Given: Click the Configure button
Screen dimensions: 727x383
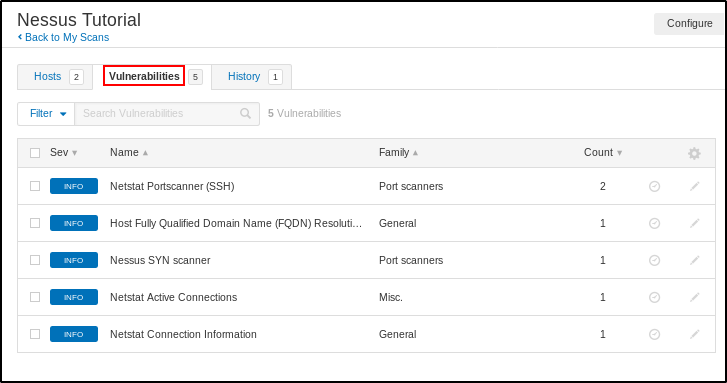Looking at the screenshot, I should [x=689, y=24].
